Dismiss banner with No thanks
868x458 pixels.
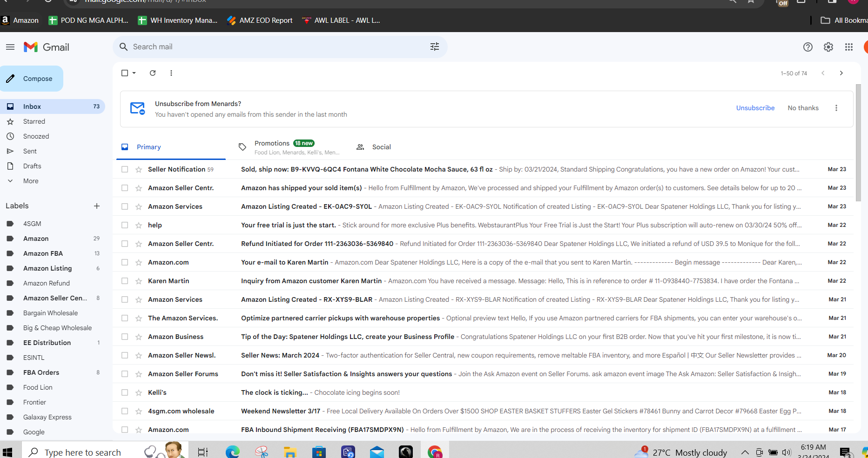[803, 108]
